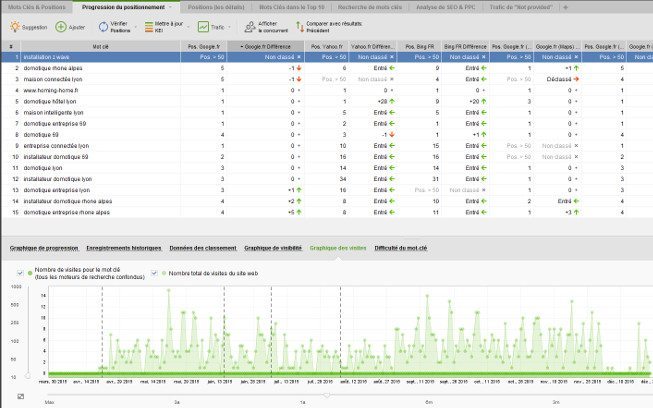The image size is (653, 408).
Task: Open the Mettre à jour KEI dropdown arrow
Action: pyautogui.click(x=188, y=27)
